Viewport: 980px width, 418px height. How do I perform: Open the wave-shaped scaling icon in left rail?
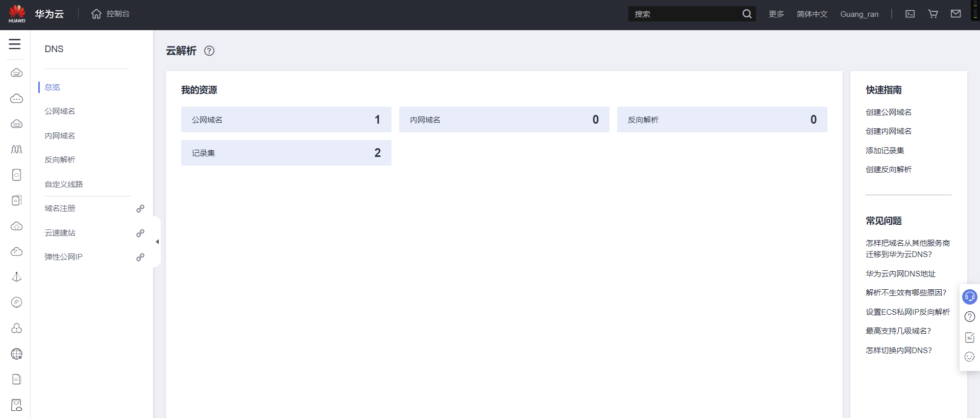[16, 149]
